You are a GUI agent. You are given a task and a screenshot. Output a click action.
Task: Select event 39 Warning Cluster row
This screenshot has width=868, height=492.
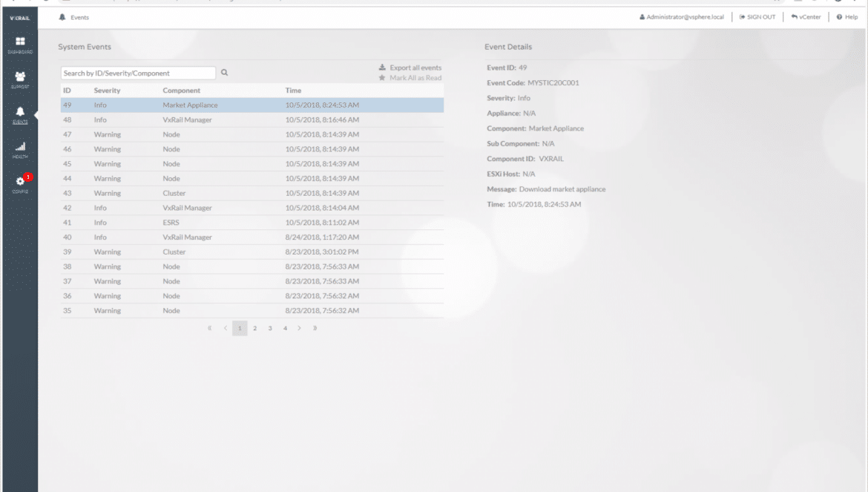tap(252, 252)
